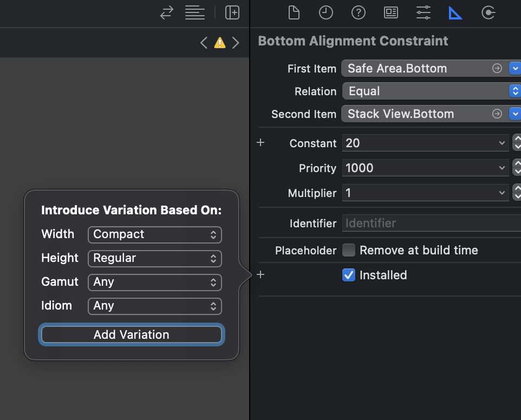Open the File inspector tab
This screenshot has height=420, width=521.
tap(294, 12)
